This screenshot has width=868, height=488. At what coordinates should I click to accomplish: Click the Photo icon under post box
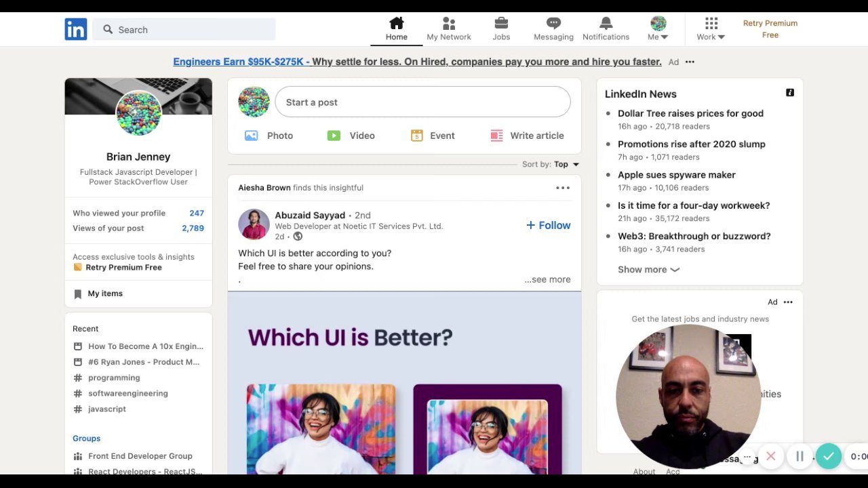click(252, 136)
